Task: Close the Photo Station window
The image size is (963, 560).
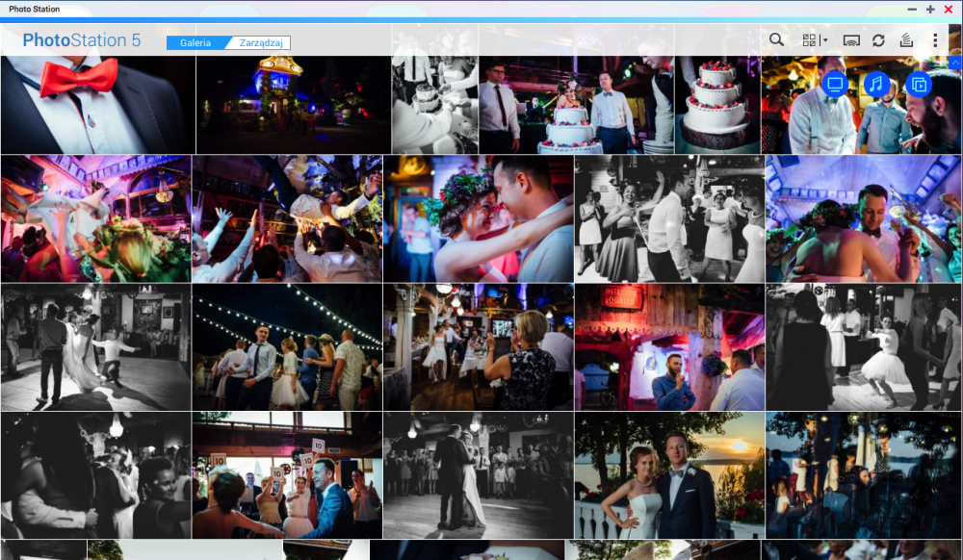Action: (x=949, y=10)
